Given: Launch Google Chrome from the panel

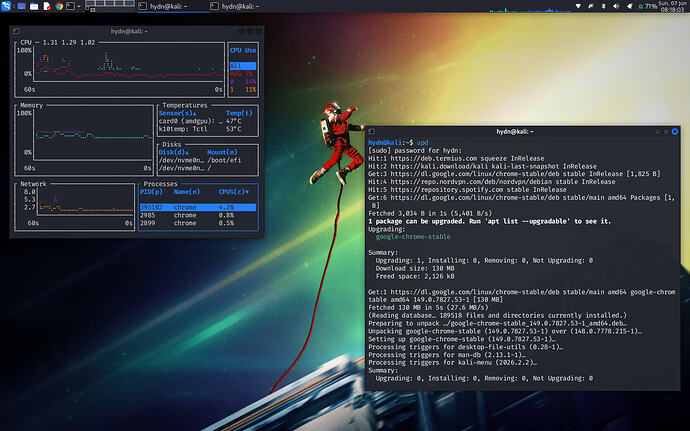Looking at the screenshot, I should [59, 6].
